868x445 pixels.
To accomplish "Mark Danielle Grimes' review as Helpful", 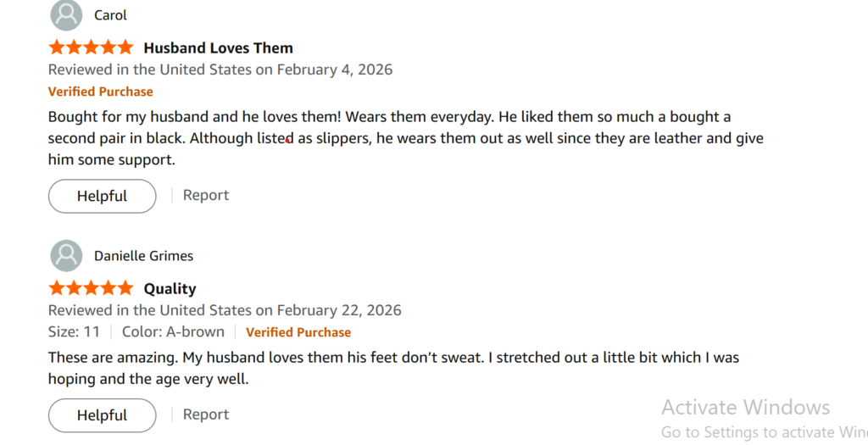I will pyautogui.click(x=102, y=415).
